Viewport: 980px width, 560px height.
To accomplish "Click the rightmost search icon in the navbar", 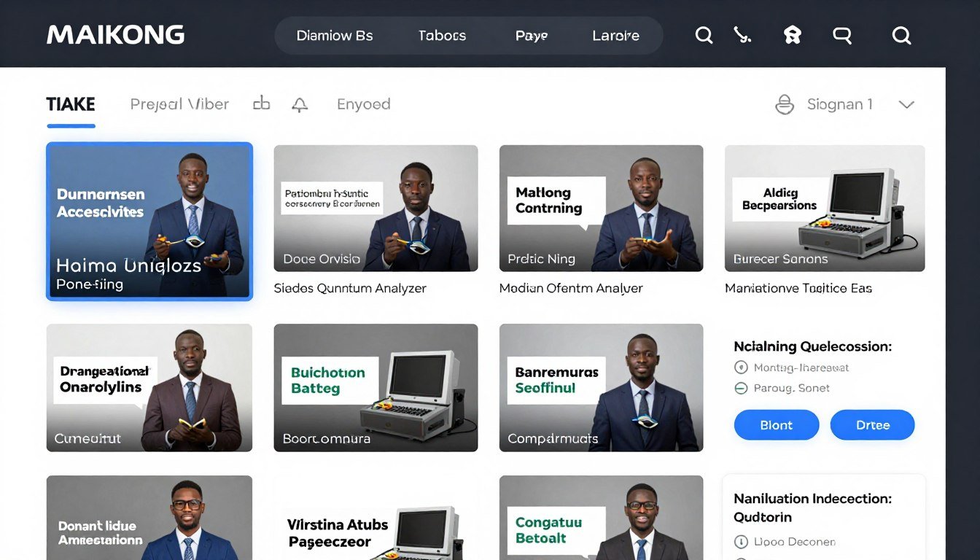I will [x=901, y=34].
